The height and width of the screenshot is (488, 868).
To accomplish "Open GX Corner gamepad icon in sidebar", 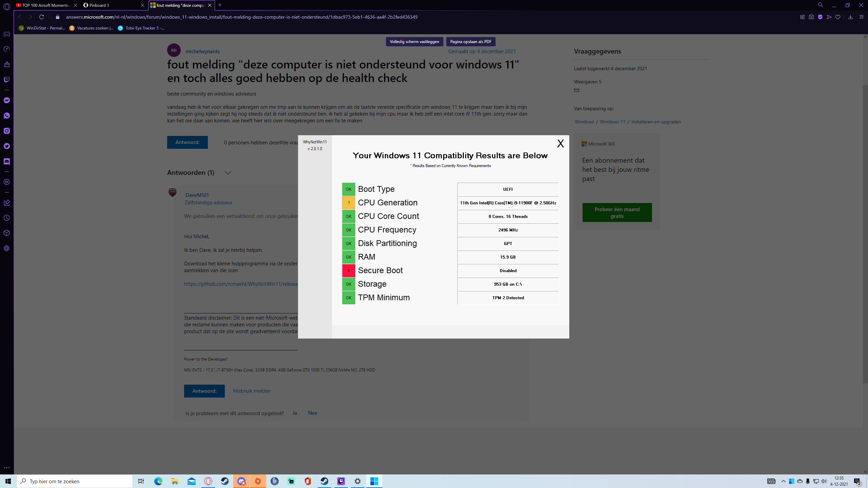I will tap(7, 34).
